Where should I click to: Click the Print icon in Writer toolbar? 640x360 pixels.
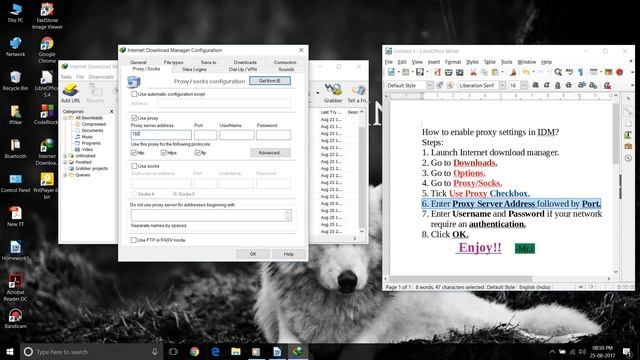point(449,72)
